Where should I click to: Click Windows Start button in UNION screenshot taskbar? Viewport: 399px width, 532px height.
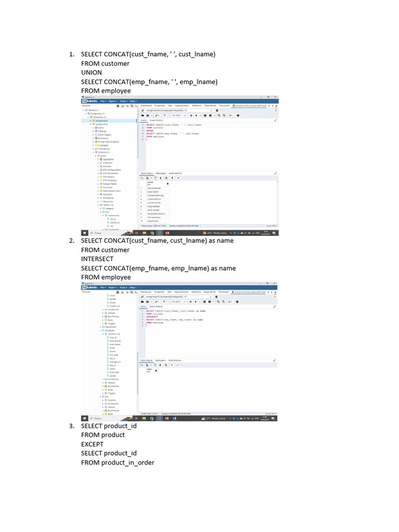(x=85, y=233)
